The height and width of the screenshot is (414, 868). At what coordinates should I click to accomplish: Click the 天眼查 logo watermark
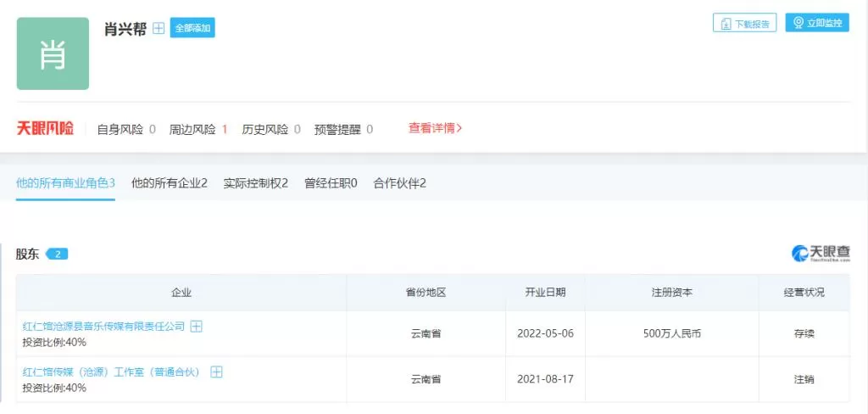pyautogui.click(x=821, y=254)
